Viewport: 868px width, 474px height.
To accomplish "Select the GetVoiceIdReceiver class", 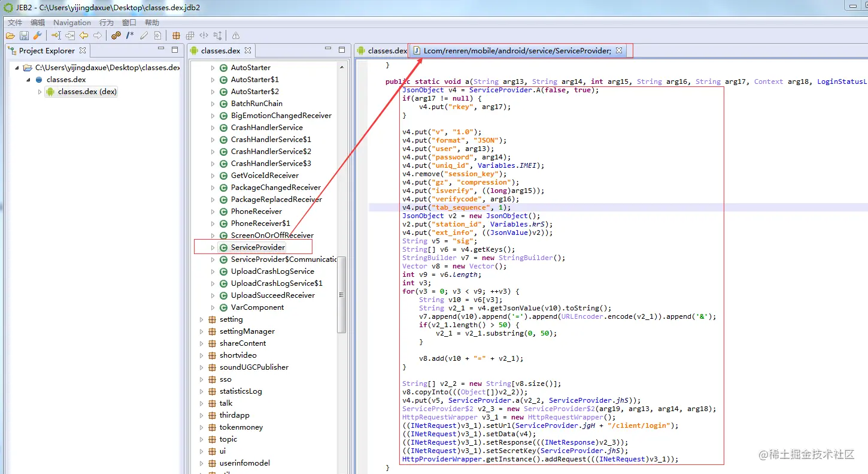I will point(265,176).
